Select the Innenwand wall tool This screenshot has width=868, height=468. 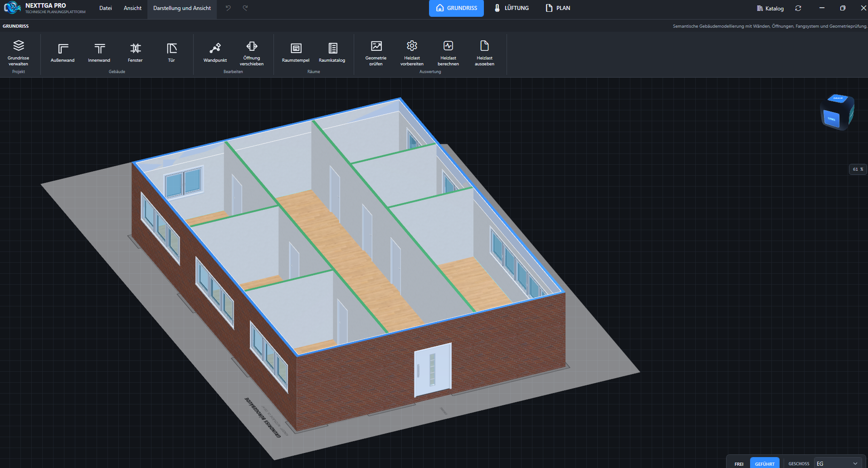pyautogui.click(x=99, y=53)
